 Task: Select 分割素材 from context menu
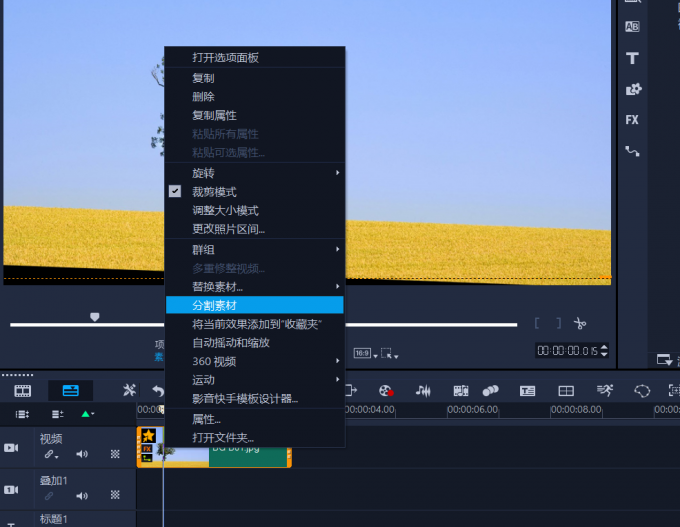pyautogui.click(x=255, y=305)
